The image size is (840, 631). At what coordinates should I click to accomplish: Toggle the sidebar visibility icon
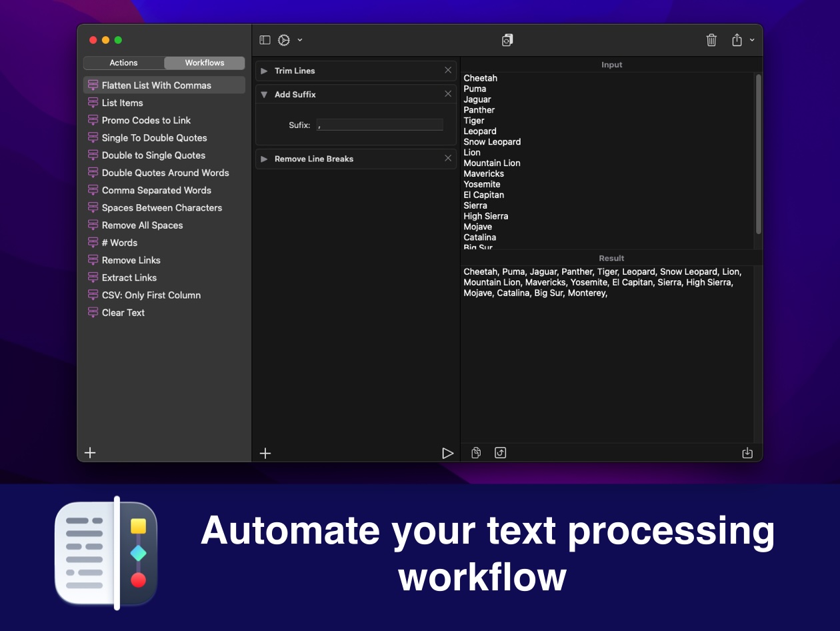pyautogui.click(x=265, y=40)
